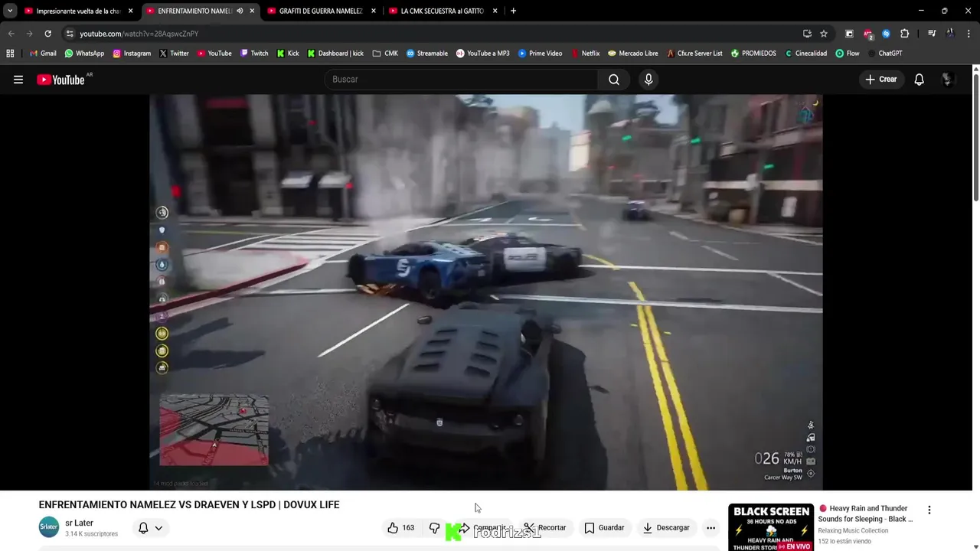Go back in browser history
This screenshot has height=551, width=980.
point(11,34)
